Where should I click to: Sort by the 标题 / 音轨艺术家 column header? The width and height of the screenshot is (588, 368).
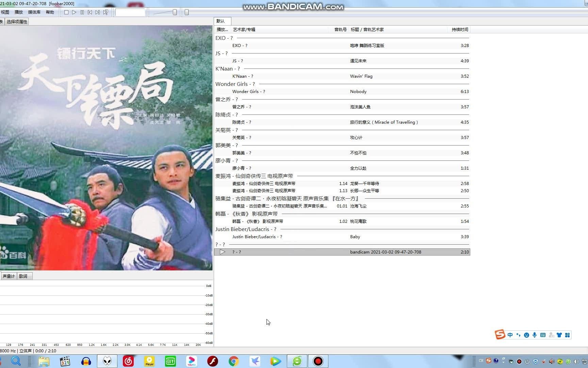point(398,30)
